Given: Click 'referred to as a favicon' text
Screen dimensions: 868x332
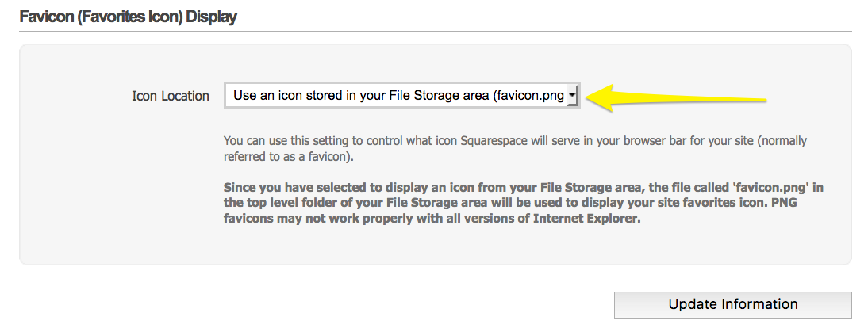Looking at the screenshot, I should (x=287, y=157).
